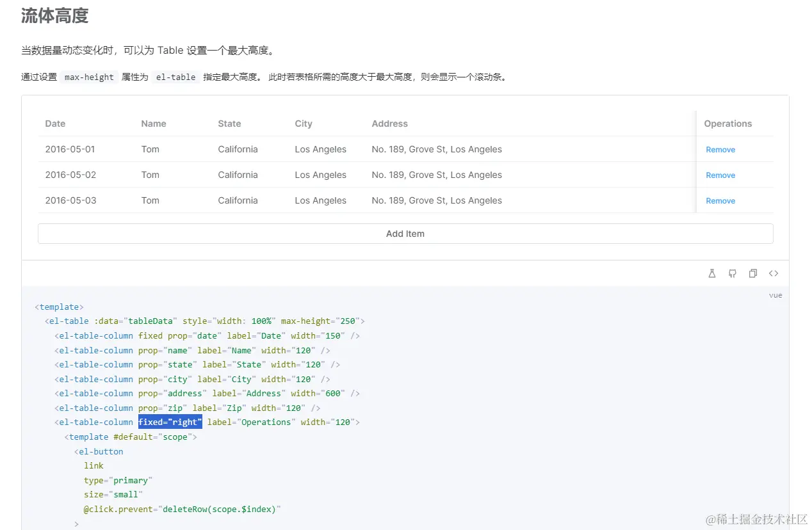Click the sentence about dynamic data max height
This screenshot has width=812, height=530.
(149, 51)
